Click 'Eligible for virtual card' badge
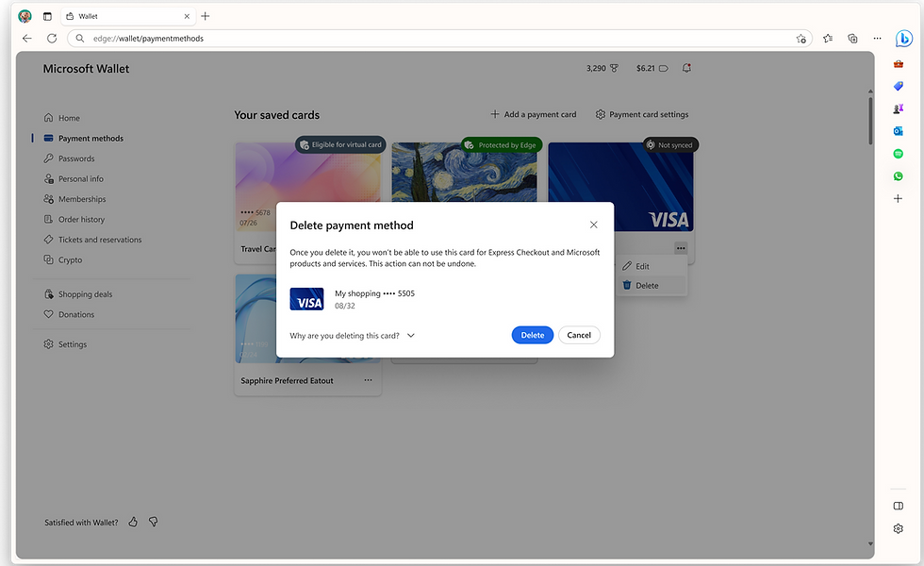Screen dimensions: 924x566 pyautogui.click(x=340, y=144)
